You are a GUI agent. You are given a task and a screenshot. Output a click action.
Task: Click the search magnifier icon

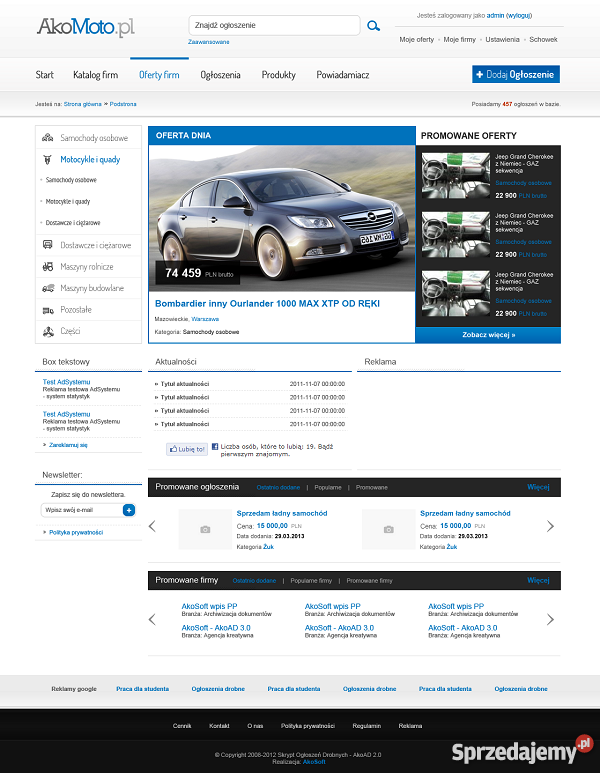[374, 26]
